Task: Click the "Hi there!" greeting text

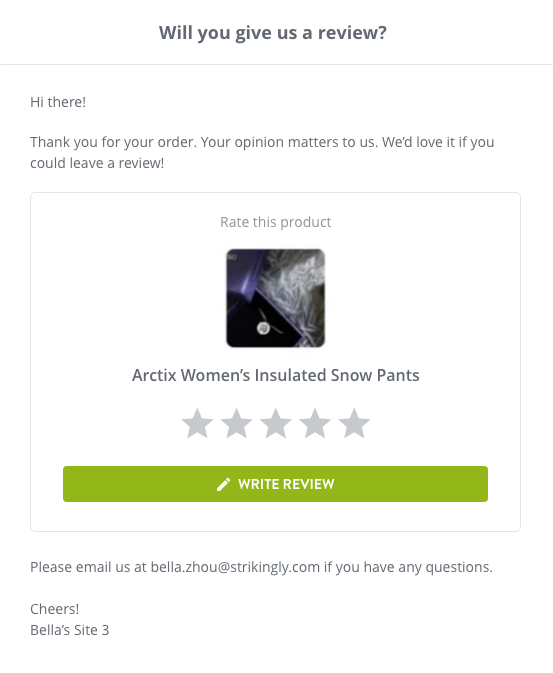Action: pyautogui.click(x=58, y=102)
